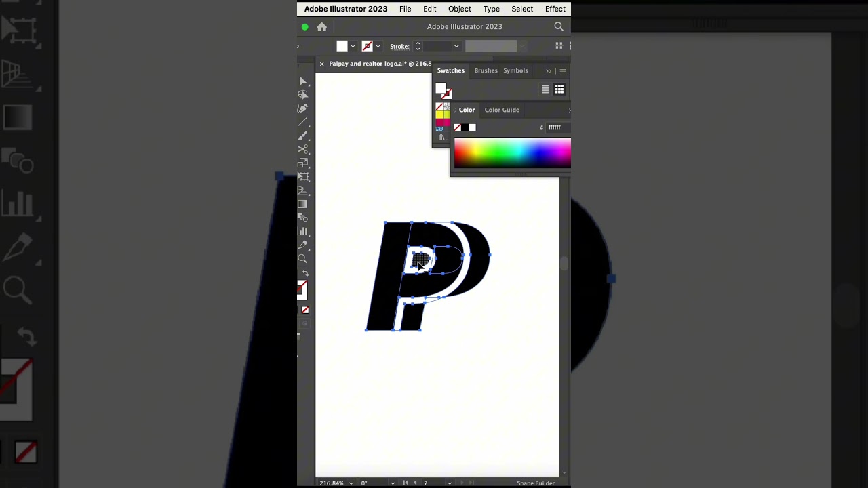Click the stroke weight input field
Viewport: 868px width, 488px height.
tap(437, 46)
